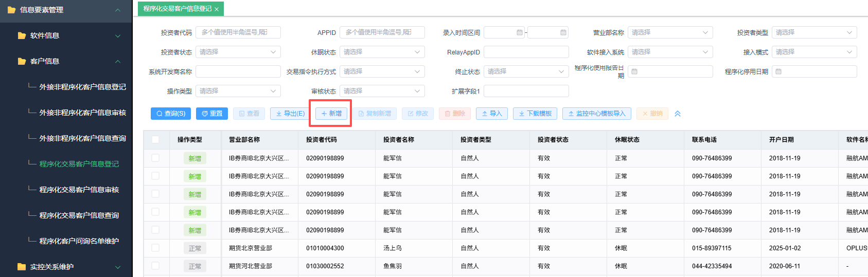Collapse the 客户信息 menu chevron
Screen dimensions: 868x277
pos(118,61)
